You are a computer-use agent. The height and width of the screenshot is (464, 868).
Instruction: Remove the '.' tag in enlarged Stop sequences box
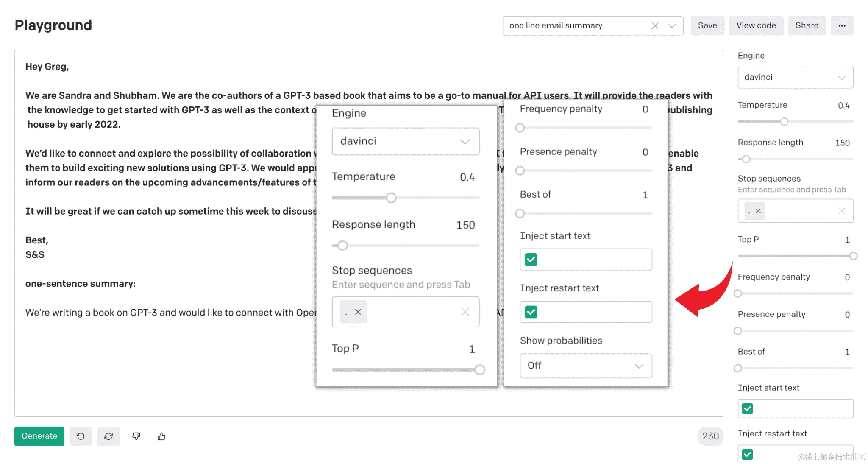click(x=358, y=312)
